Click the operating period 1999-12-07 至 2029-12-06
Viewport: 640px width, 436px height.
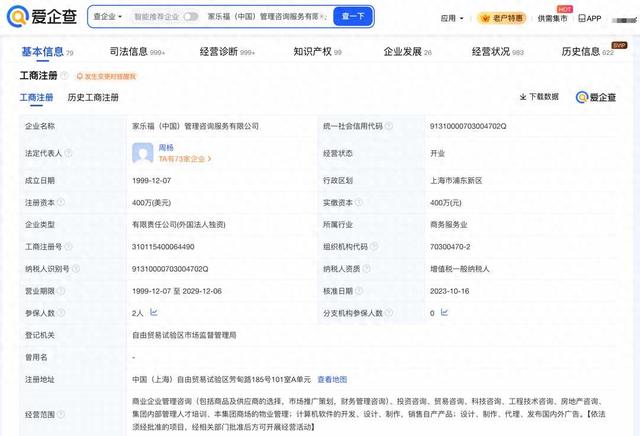pyautogui.click(x=177, y=291)
